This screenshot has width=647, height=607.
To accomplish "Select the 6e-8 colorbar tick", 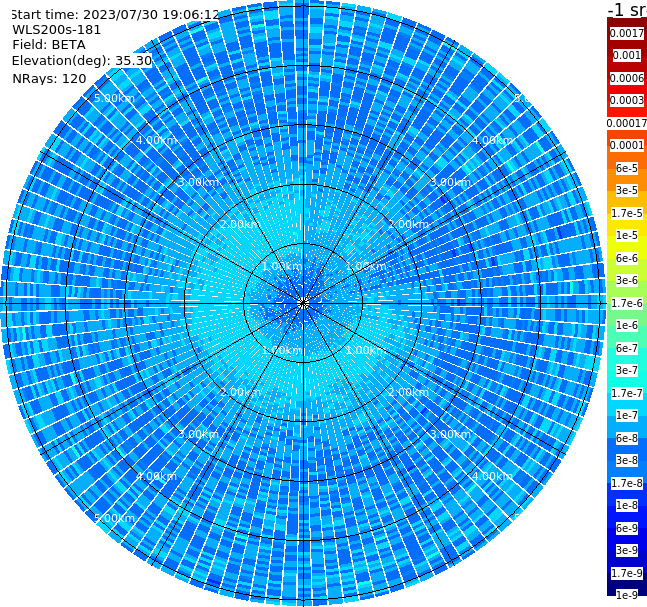I will (x=627, y=438).
